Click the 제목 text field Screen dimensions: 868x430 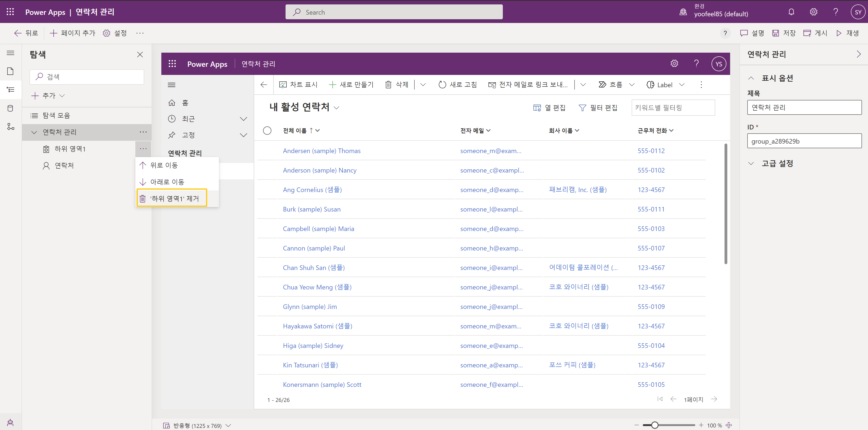point(804,107)
